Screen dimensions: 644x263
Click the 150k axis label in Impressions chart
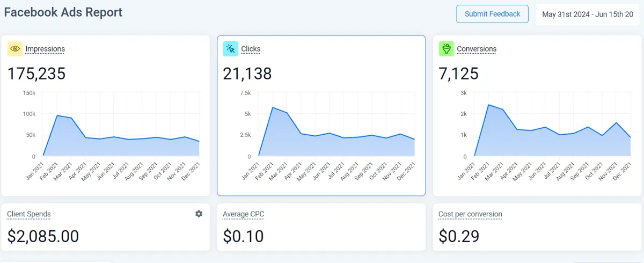[28, 93]
